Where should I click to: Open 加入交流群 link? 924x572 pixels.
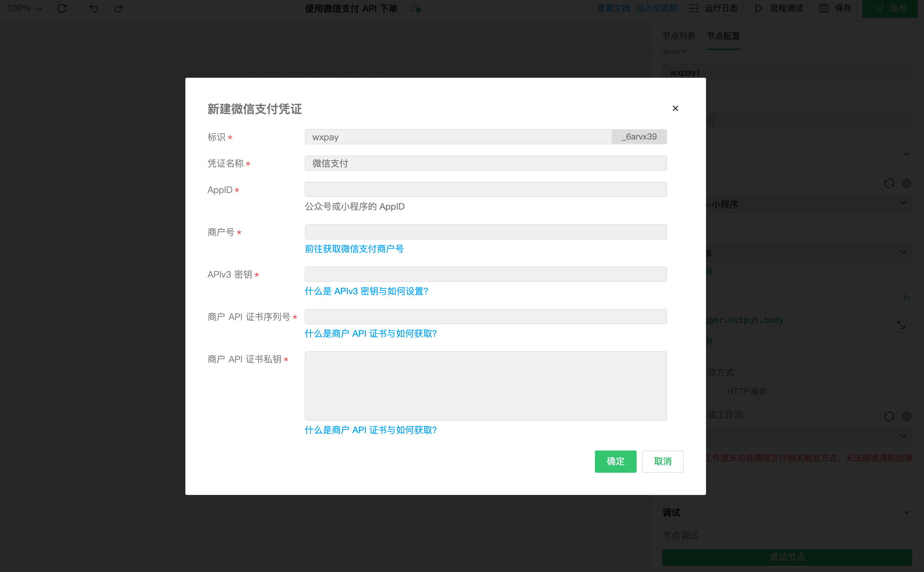[x=656, y=8]
